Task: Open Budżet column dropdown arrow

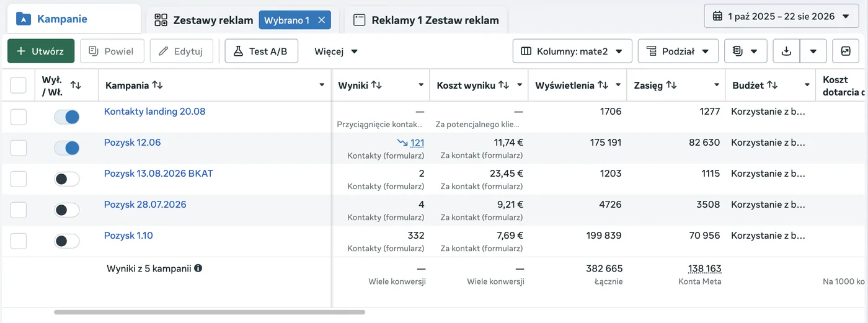Action: tap(807, 85)
